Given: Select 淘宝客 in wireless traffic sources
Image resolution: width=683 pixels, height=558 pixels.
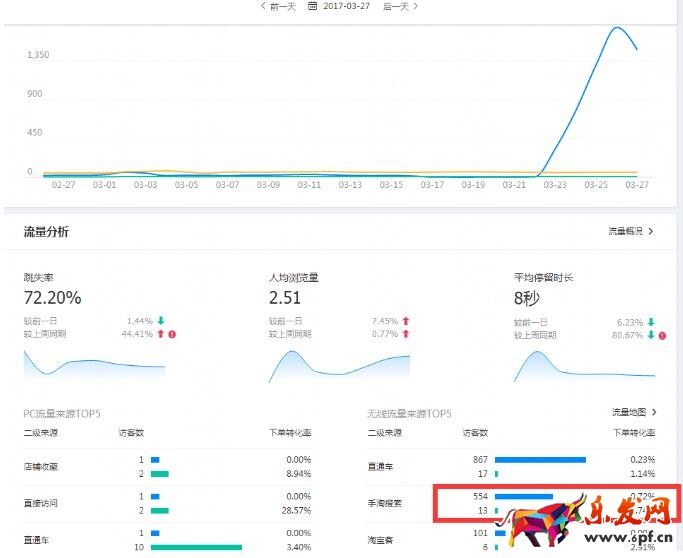Looking at the screenshot, I should coord(381,540).
